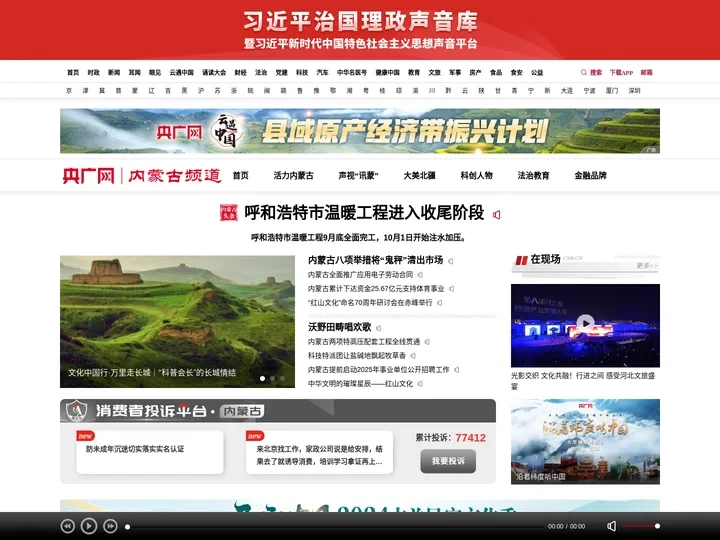The image size is (720, 540).
Task: Click the fast-forward button in audio player
Action: tap(110, 526)
